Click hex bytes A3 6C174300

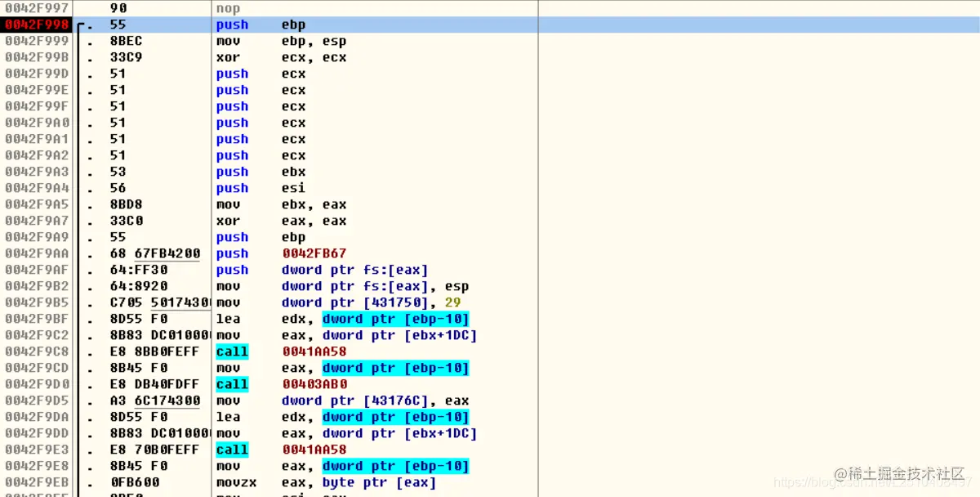(155, 401)
